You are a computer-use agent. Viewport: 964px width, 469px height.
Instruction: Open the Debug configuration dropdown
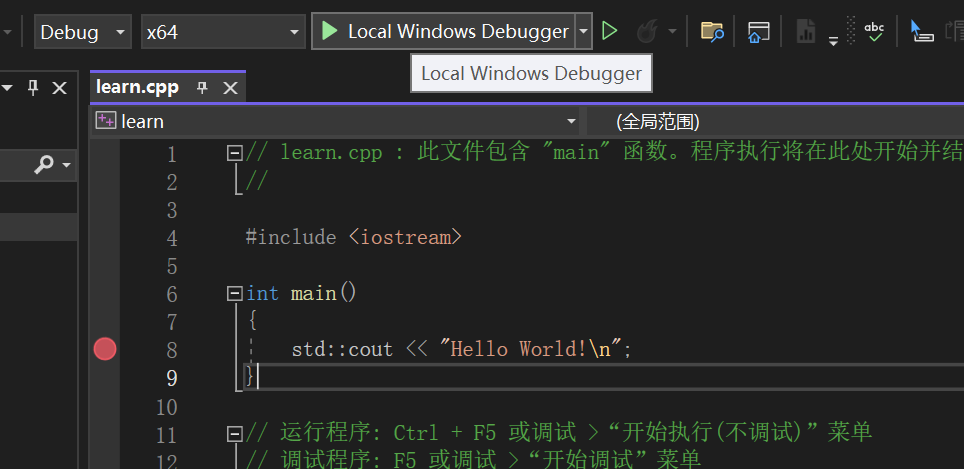pos(83,31)
